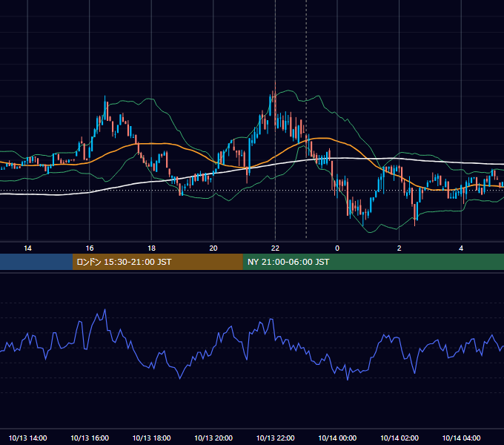This screenshot has width=504, height=445.
Task: Click the 10/13 16:00 date label
Action: (90, 438)
